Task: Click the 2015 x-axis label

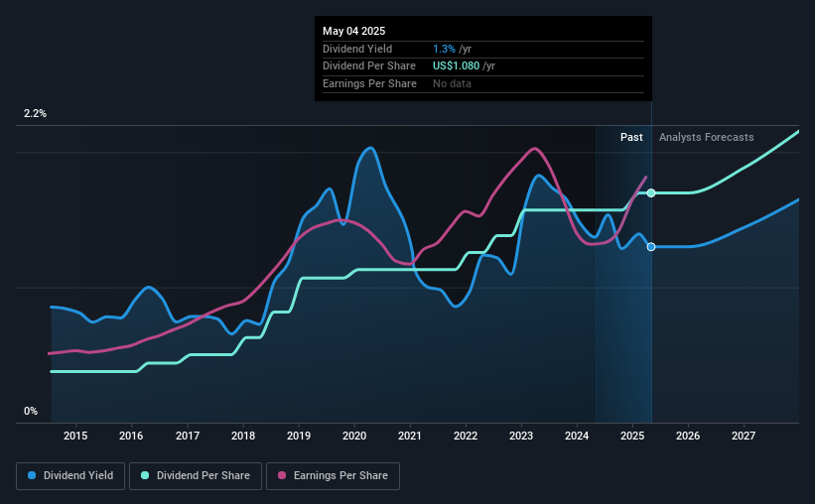Action: pos(75,436)
